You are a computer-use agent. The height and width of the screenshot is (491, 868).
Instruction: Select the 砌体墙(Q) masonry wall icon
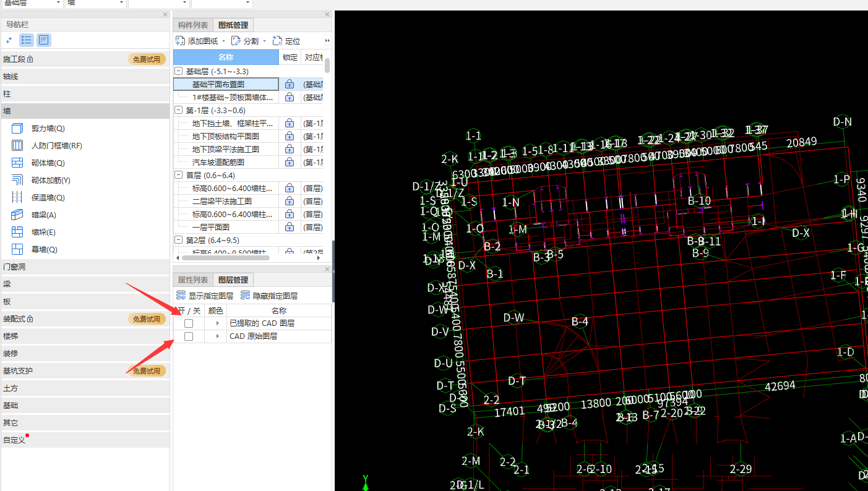[18, 163]
